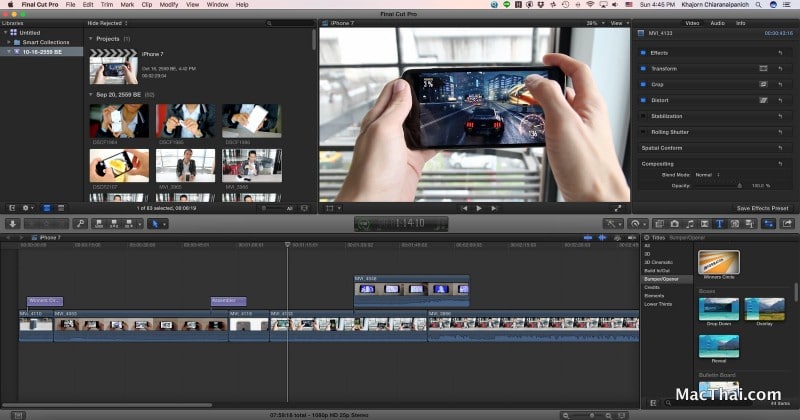Open the Modify menu
800x420 pixels.
(x=168, y=5)
